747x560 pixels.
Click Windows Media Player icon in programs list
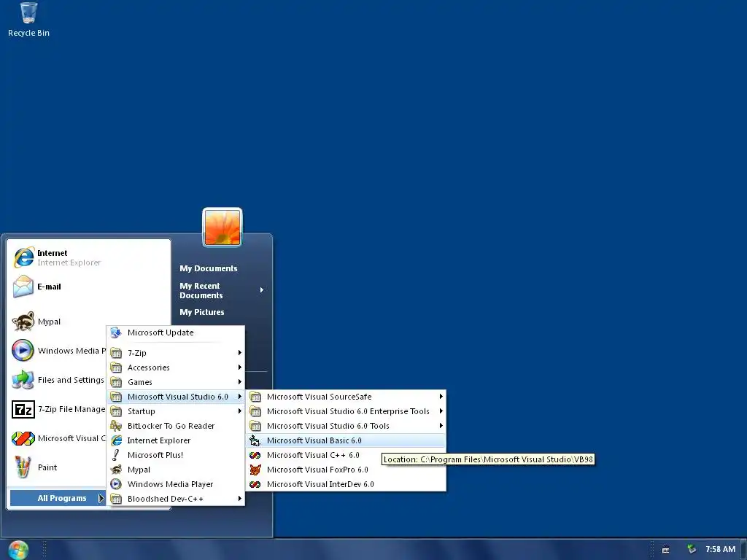click(116, 484)
